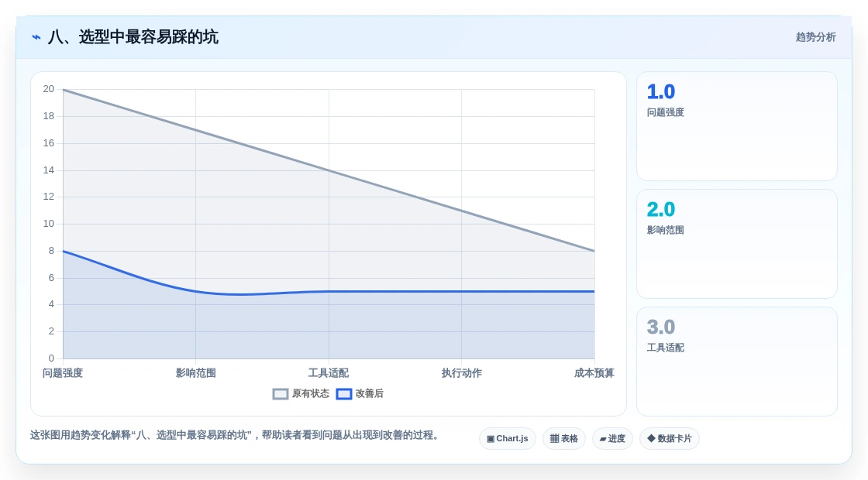Screen dimensions: 868x480
Task: Select the Chart.js tag
Action: 508,438
